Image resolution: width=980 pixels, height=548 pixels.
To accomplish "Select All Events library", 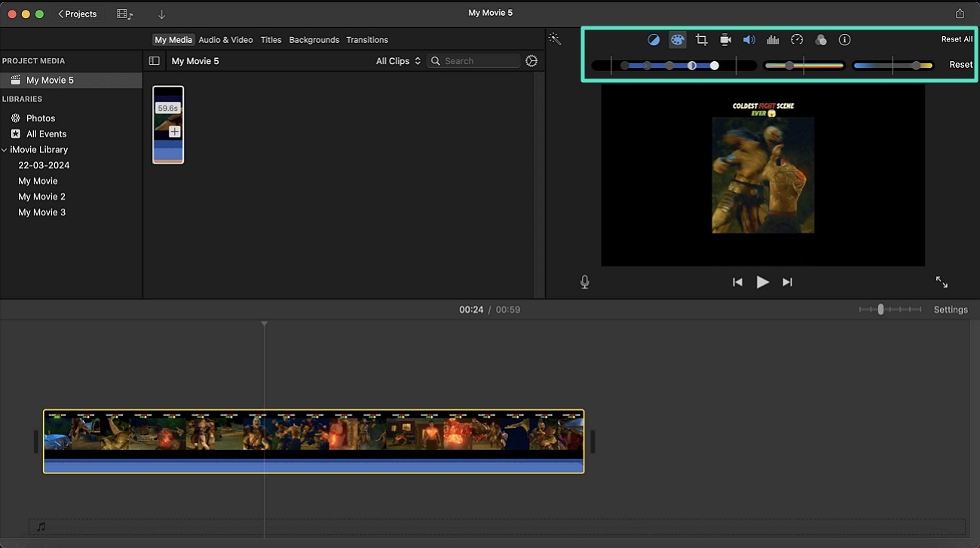I will coord(46,134).
